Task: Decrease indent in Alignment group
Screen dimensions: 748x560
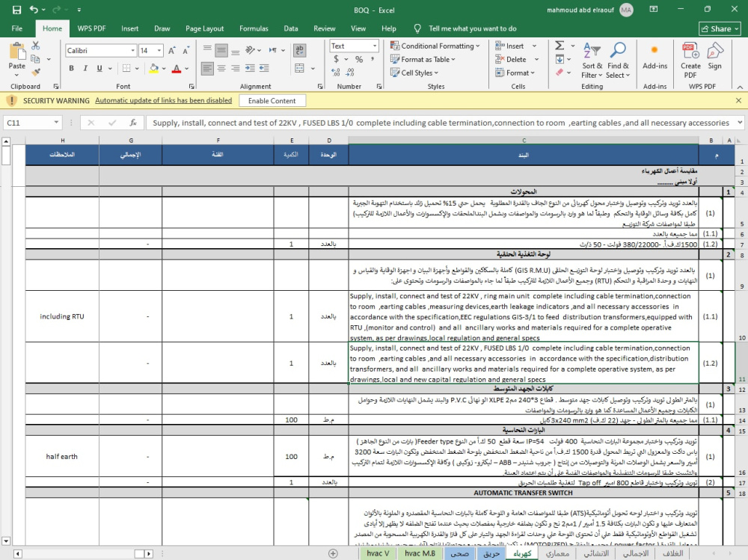Action: (x=264, y=68)
